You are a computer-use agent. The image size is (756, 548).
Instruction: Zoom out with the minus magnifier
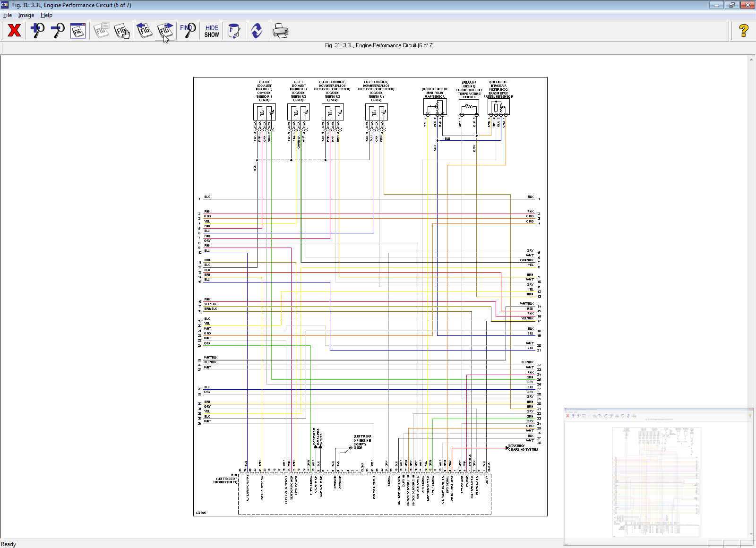point(58,31)
